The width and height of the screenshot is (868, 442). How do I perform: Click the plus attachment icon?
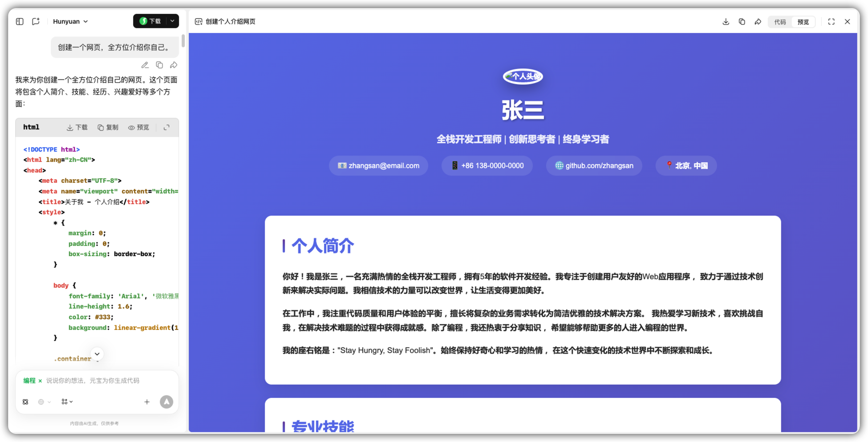click(147, 402)
